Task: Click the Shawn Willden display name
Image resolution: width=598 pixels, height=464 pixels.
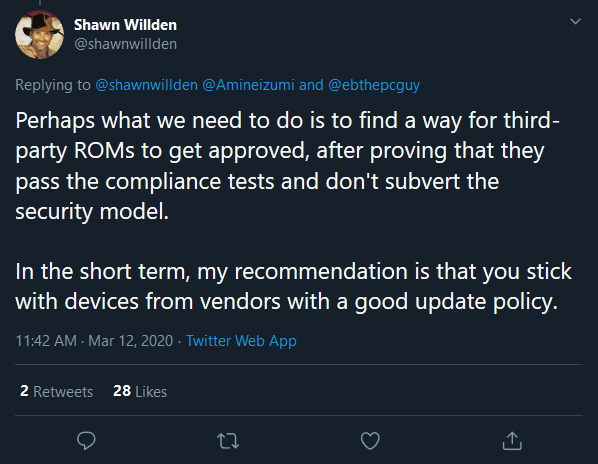Action: tap(125, 25)
